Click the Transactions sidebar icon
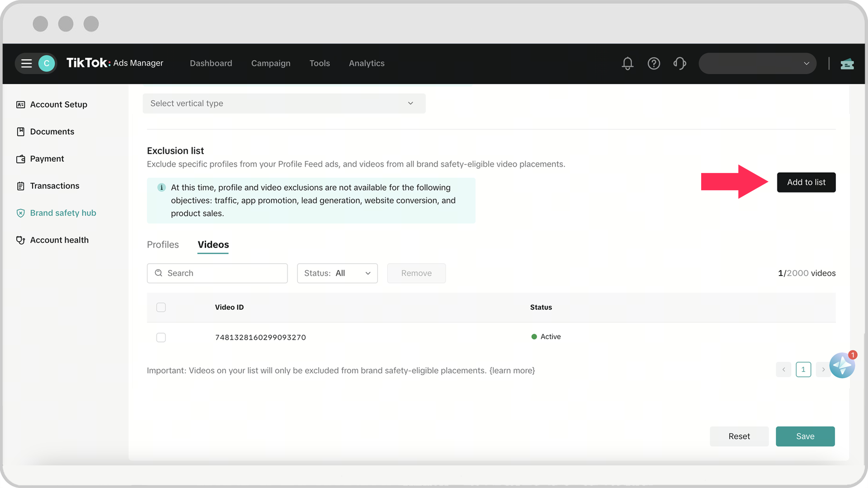868x488 pixels. [x=20, y=186]
